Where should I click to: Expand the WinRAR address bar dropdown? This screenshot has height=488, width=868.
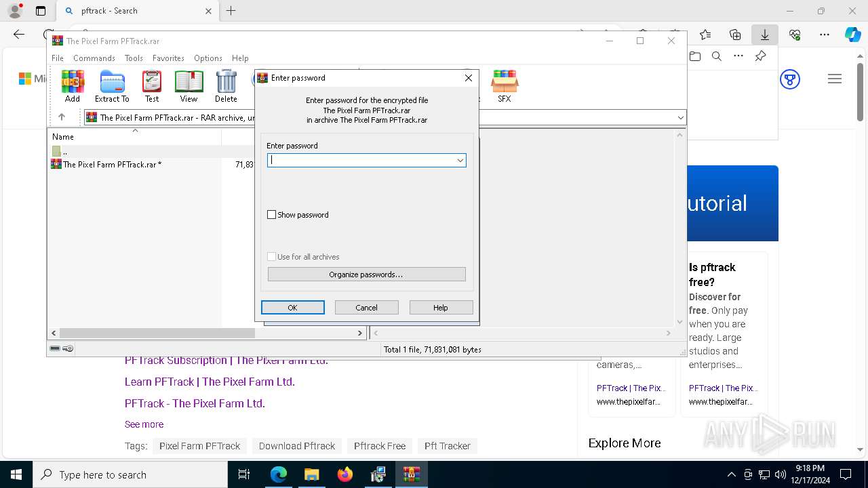(680, 118)
